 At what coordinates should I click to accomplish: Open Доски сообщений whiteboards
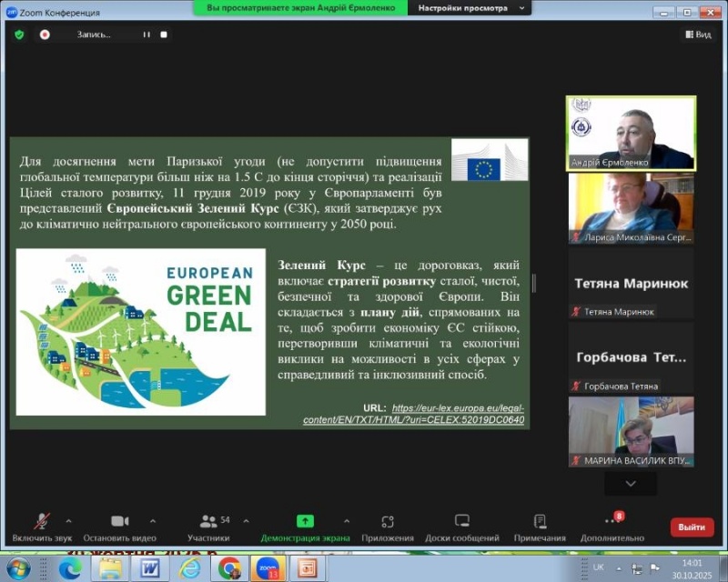461,522
